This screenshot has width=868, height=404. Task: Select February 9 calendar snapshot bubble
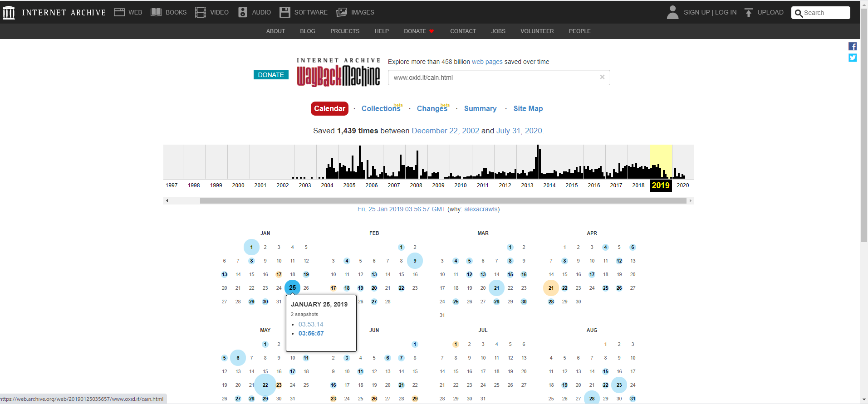[x=415, y=261]
